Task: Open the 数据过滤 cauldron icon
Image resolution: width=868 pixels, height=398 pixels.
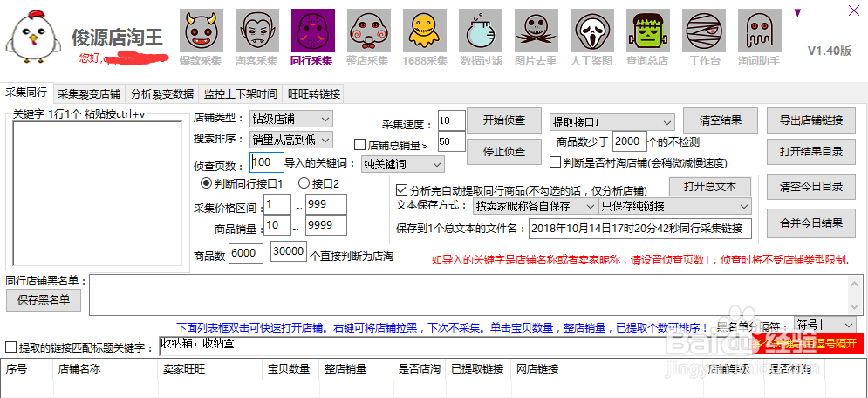Action: point(481,31)
